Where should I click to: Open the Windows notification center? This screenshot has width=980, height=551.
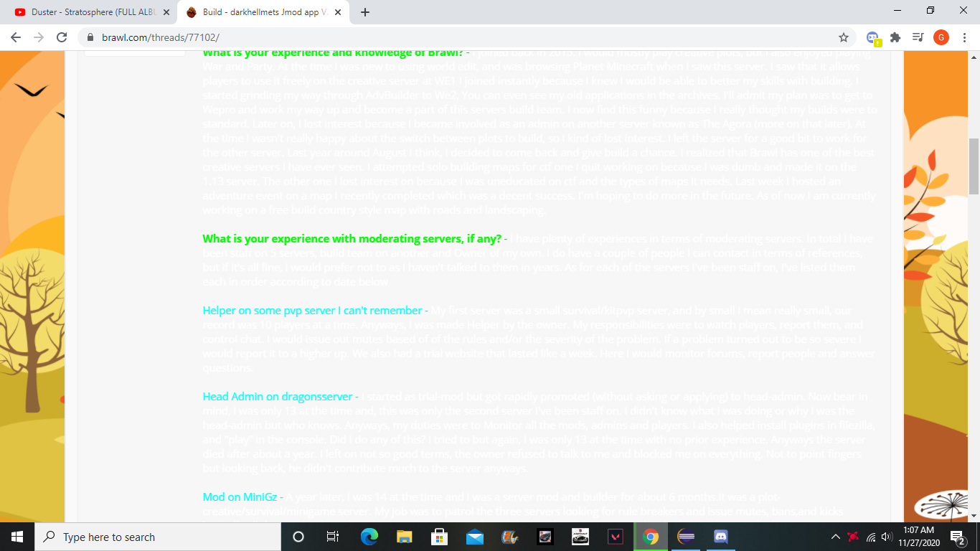click(x=957, y=537)
